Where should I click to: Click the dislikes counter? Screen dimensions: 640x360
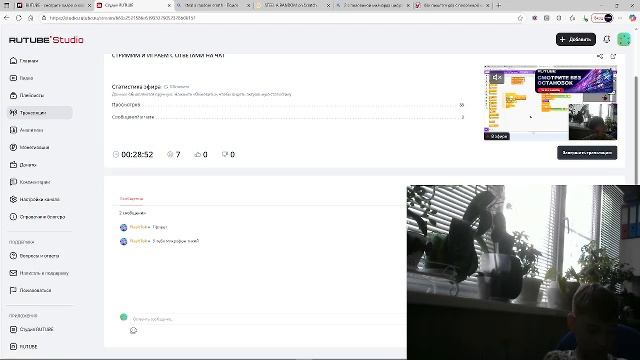click(228, 154)
